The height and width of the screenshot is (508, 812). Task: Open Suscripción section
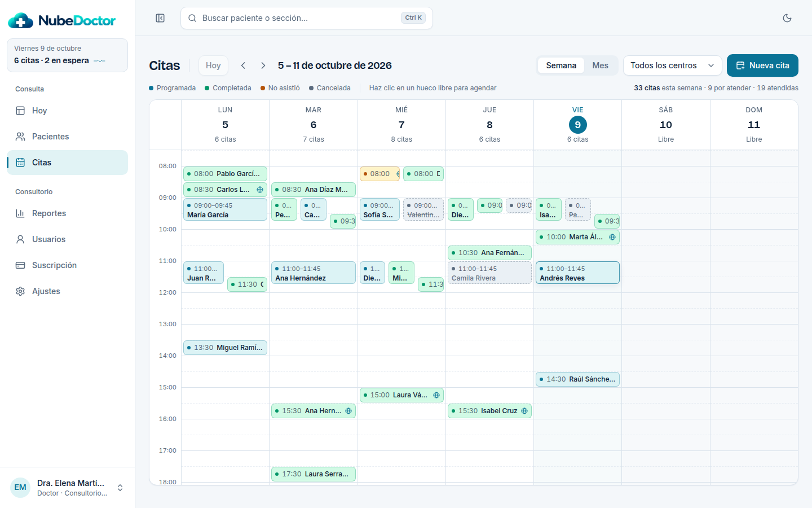(67, 265)
